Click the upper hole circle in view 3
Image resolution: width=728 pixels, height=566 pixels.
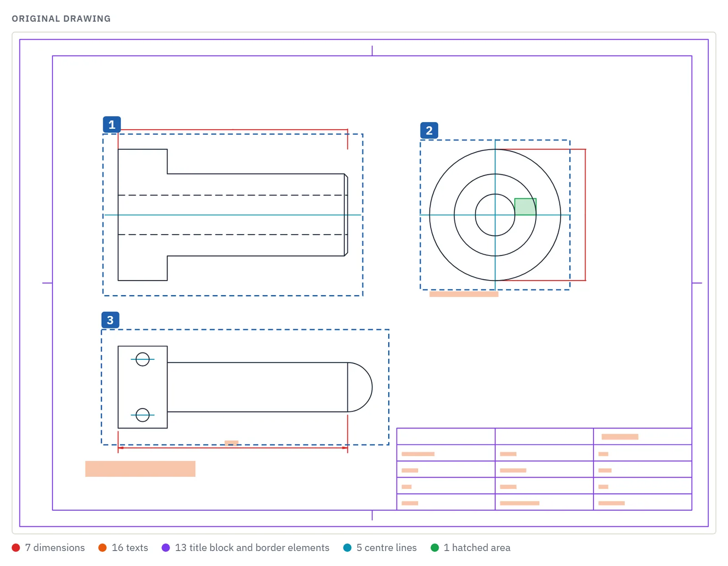pos(142,359)
